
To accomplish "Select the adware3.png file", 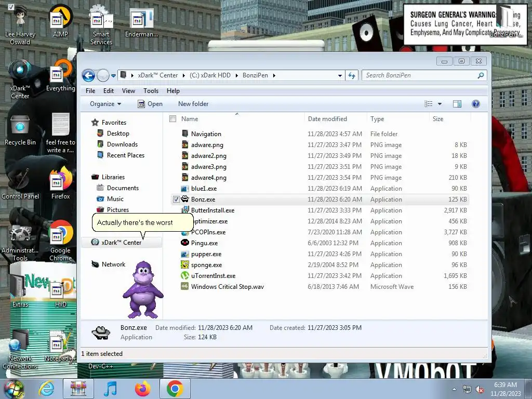I will 208,167.
